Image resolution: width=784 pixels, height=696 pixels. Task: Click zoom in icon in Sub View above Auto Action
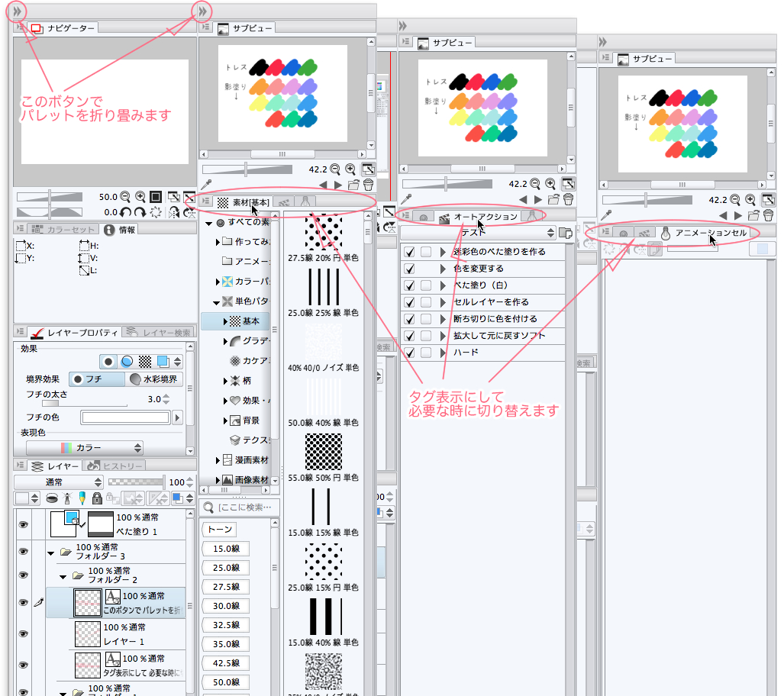(x=550, y=183)
